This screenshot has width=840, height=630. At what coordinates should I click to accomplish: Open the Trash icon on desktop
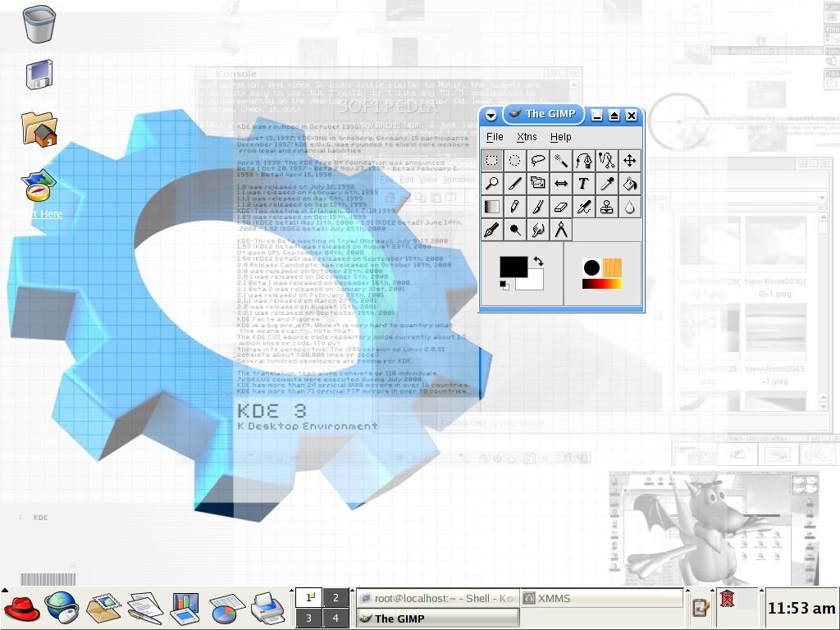(39, 24)
